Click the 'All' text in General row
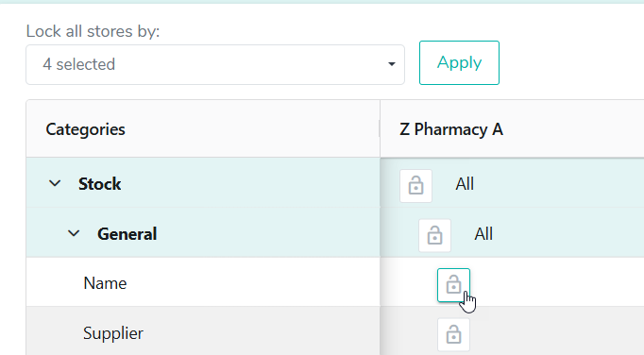The width and height of the screenshot is (644, 355). coord(483,234)
